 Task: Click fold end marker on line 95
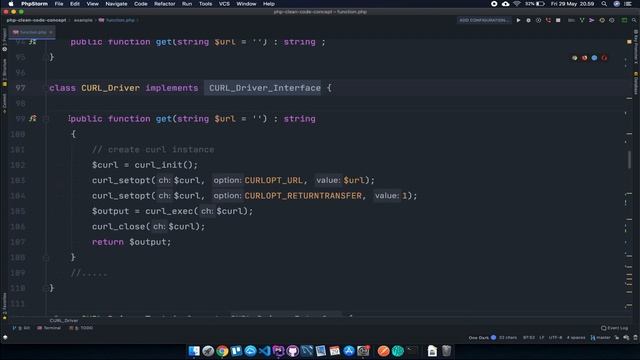tap(45, 57)
